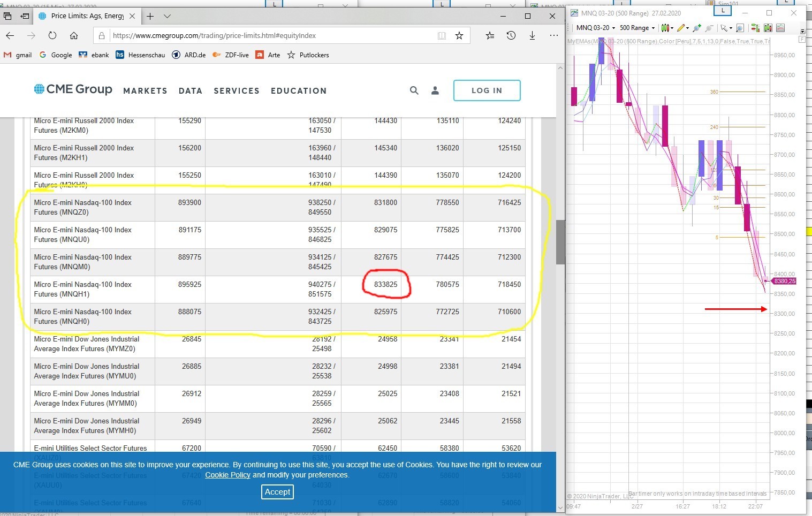Open the favorites list icon
This screenshot has height=516, width=812.
[x=490, y=35]
